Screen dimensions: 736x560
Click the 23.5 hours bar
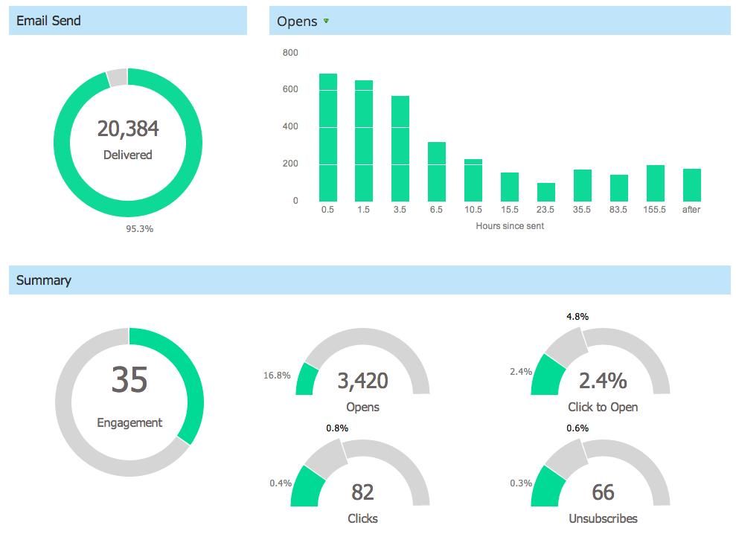tap(546, 192)
